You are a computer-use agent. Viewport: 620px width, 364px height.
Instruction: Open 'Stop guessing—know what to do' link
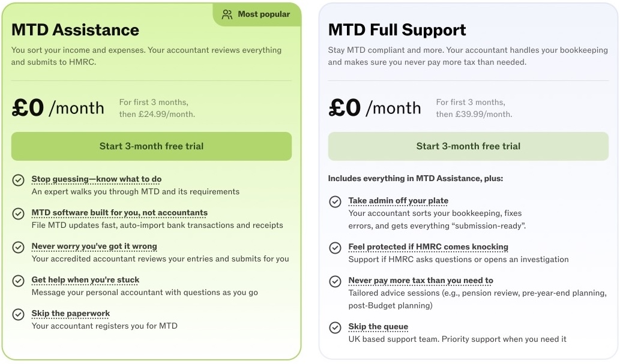(x=96, y=179)
